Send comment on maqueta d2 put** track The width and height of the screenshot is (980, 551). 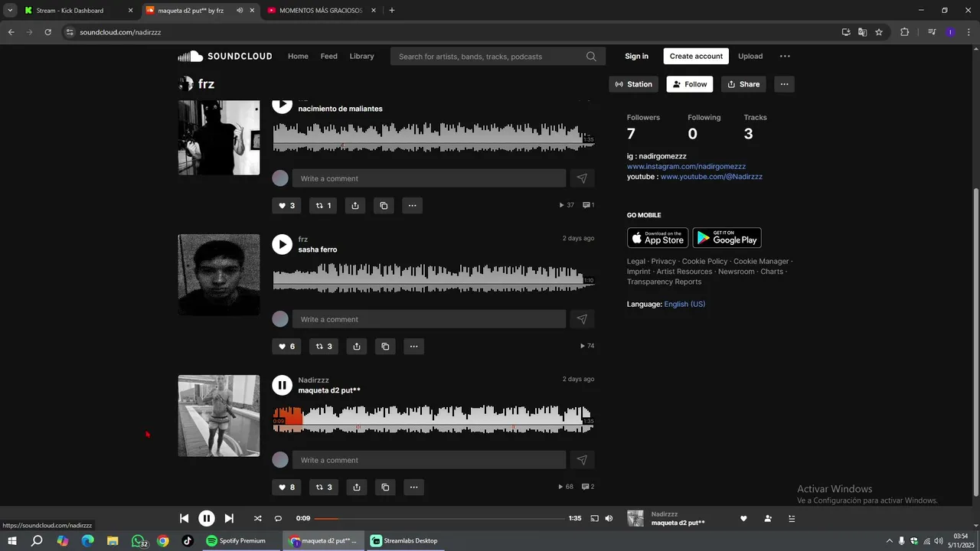[582, 460]
